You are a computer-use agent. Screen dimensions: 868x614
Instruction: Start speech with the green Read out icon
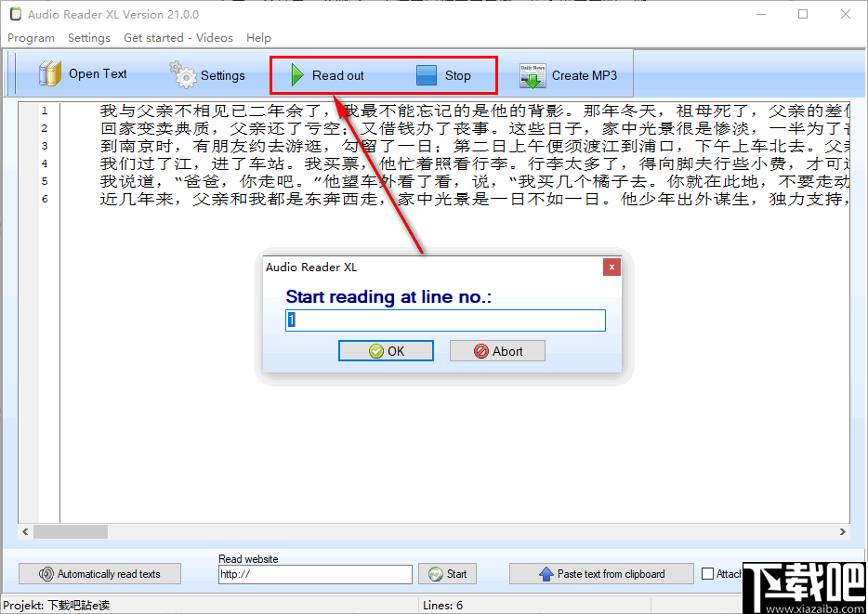[297, 74]
